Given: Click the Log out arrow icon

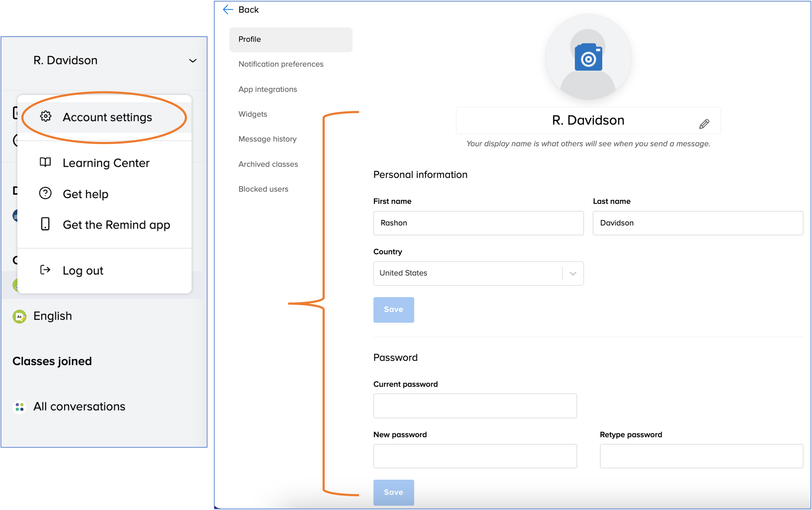Looking at the screenshot, I should pyautogui.click(x=45, y=270).
